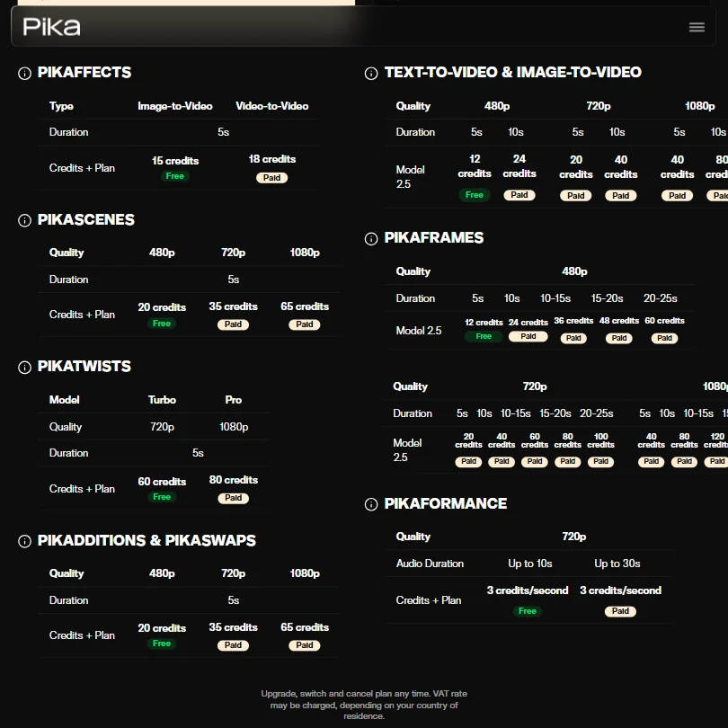Viewport: 728px width, 728px height.
Task: Click the 15 credits value
Action: [x=175, y=161]
